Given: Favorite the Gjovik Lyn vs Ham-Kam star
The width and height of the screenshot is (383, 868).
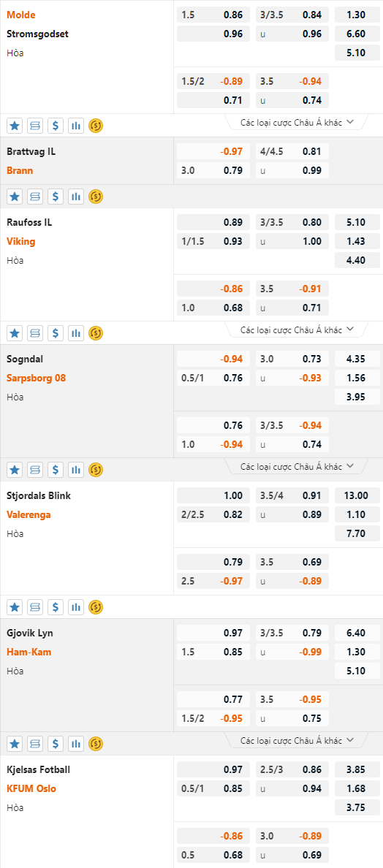Looking at the screenshot, I should [15, 744].
